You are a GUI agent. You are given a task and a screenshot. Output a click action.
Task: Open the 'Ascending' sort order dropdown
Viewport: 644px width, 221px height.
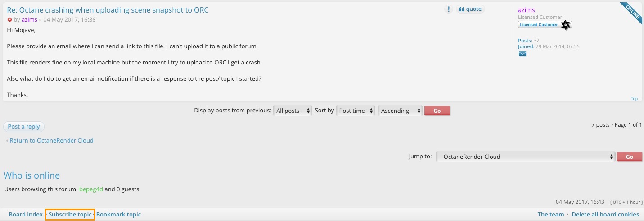tap(400, 110)
